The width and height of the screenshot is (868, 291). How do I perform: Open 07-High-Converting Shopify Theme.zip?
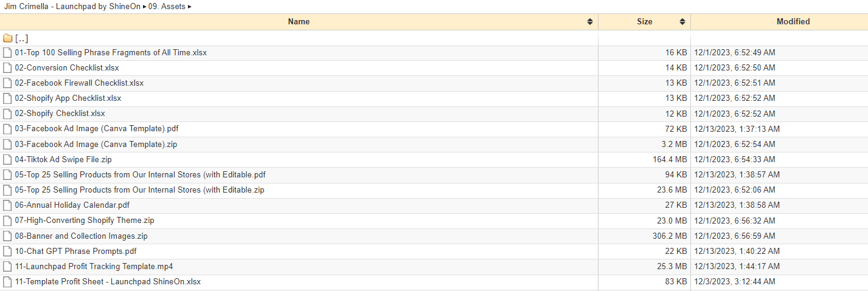click(85, 221)
